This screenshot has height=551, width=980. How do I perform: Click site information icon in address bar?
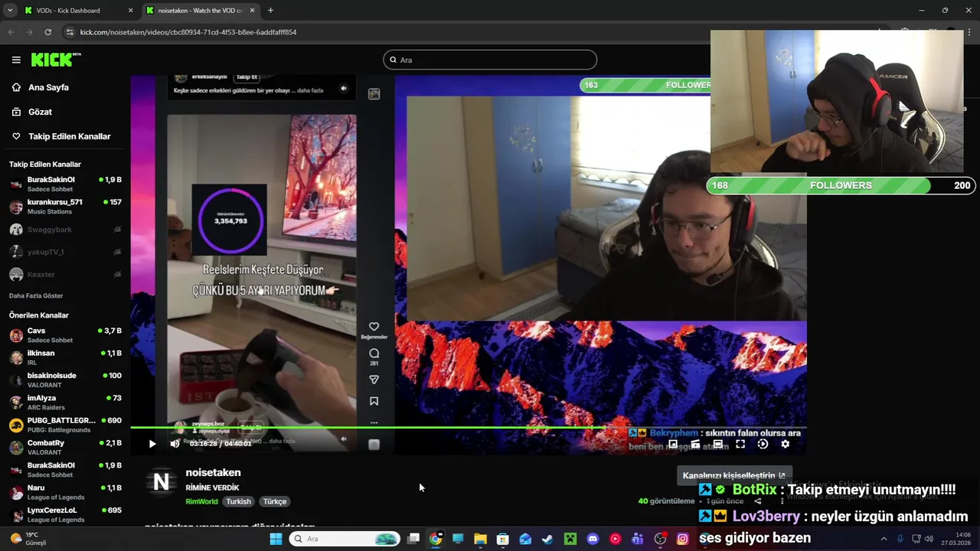tap(70, 32)
